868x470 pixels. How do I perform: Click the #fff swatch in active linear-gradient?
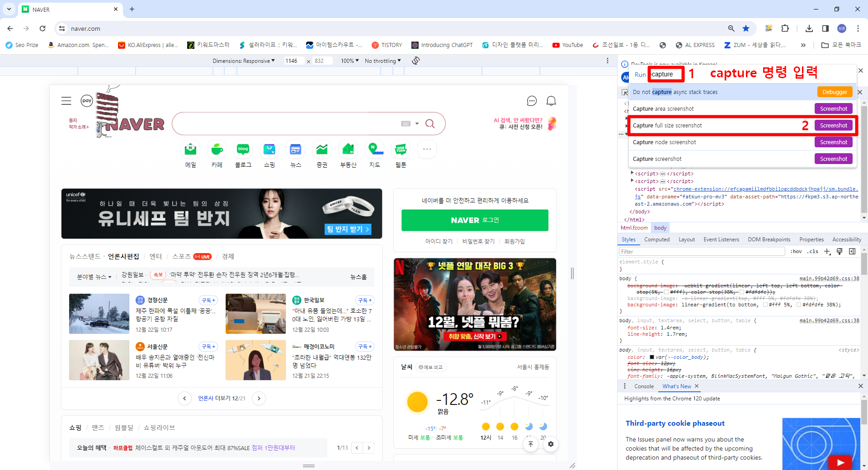pos(765,305)
